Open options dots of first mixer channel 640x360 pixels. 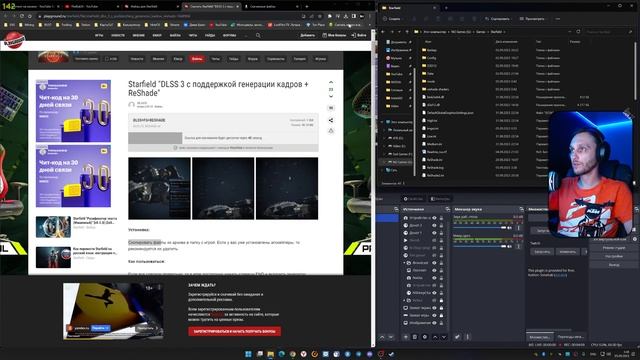(518, 228)
